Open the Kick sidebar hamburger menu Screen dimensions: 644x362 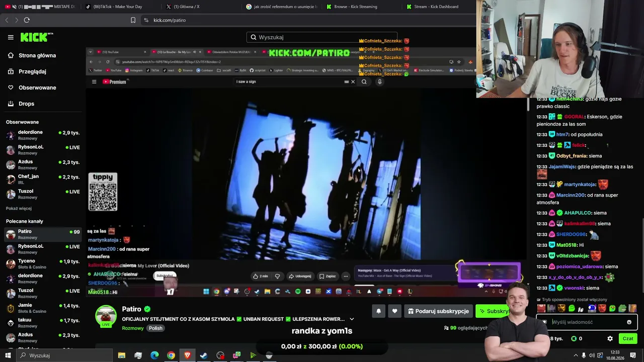click(11, 37)
